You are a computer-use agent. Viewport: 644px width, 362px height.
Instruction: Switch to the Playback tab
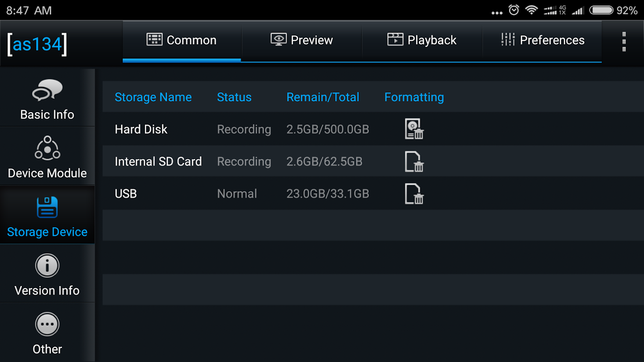coord(422,40)
